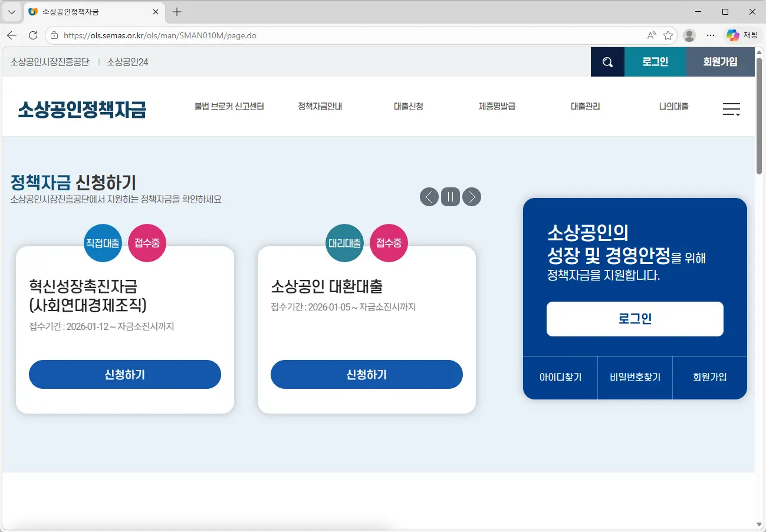
Task: Open the 대출신청 menu
Action: coord(407,107)
